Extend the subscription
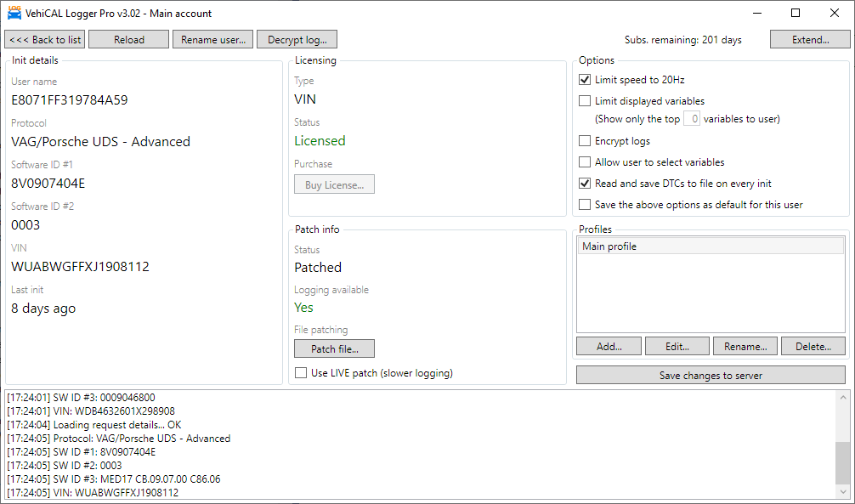This screenshot has height=504, width=855. point(810,40)
